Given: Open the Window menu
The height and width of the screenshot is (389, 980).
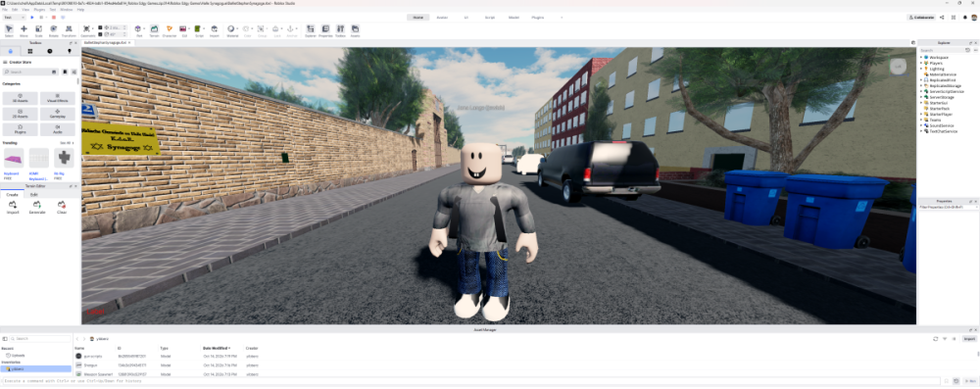Looking at the screenshot, I should click(x=67, y=10).
